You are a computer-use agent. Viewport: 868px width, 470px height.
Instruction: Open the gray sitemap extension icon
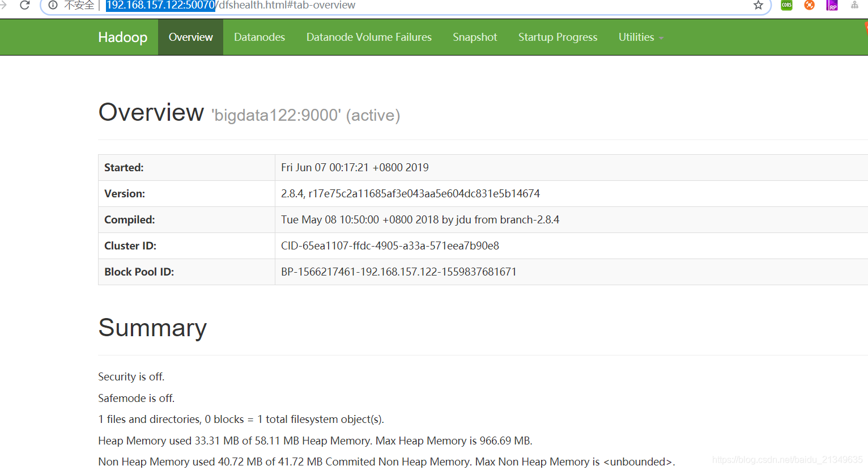[x=854, y=5]
